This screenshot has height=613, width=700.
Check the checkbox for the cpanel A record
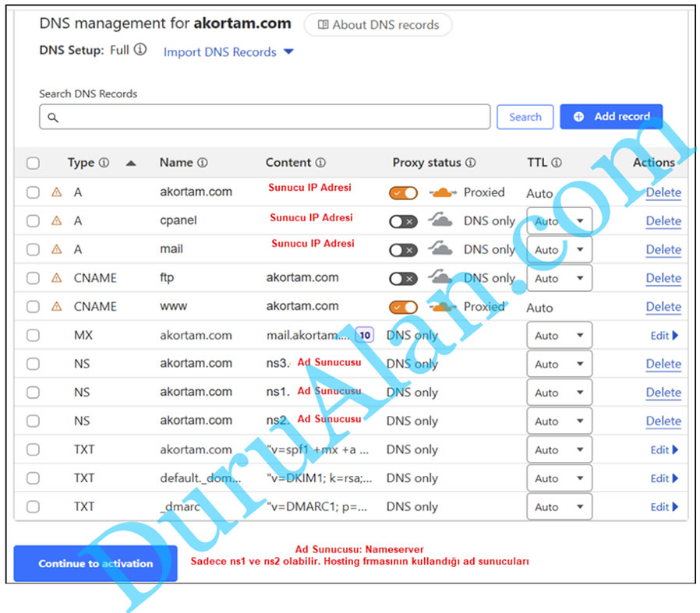[x=33, y=221]
